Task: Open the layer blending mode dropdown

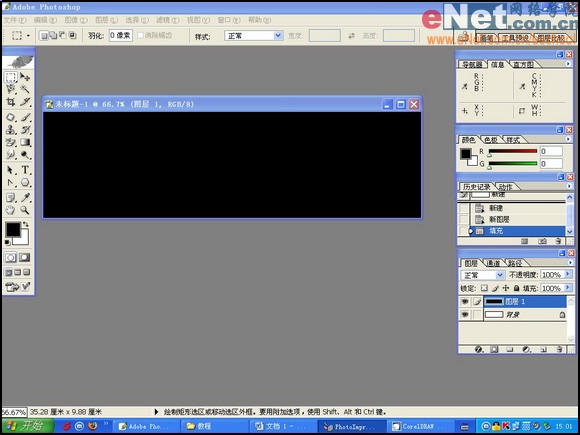Action: coord(483,275)
